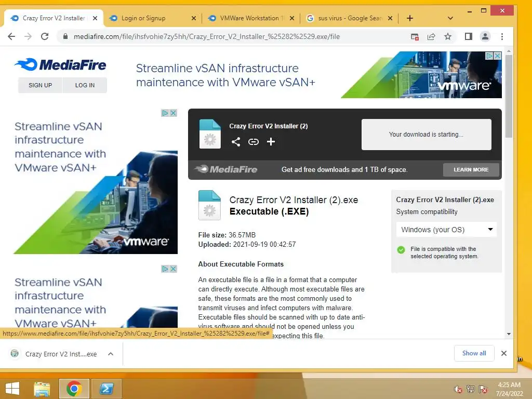Share this page icon in address bar
Screen dimensions: 532x399
click(431, 37)
